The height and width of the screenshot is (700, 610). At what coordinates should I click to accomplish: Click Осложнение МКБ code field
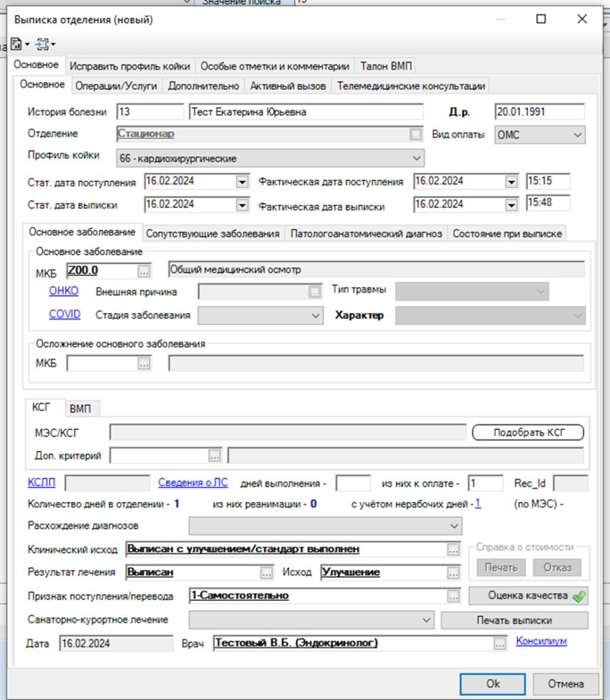point(102,364)
